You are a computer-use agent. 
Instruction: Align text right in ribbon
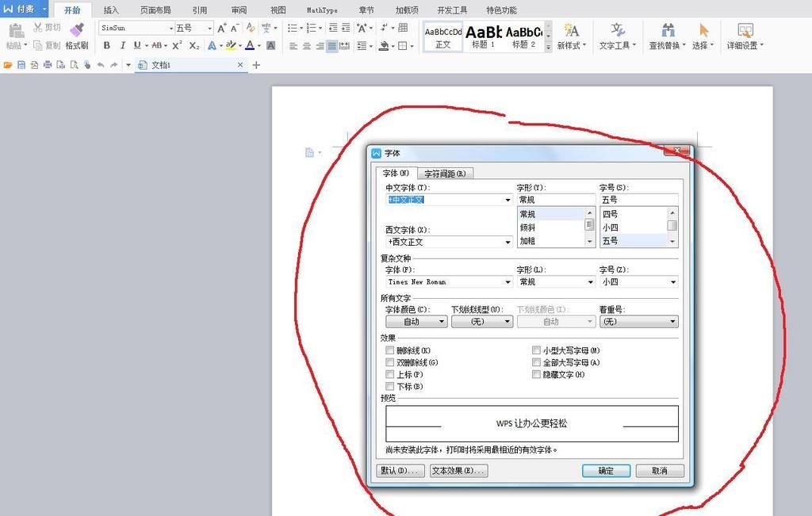[320, 46]
